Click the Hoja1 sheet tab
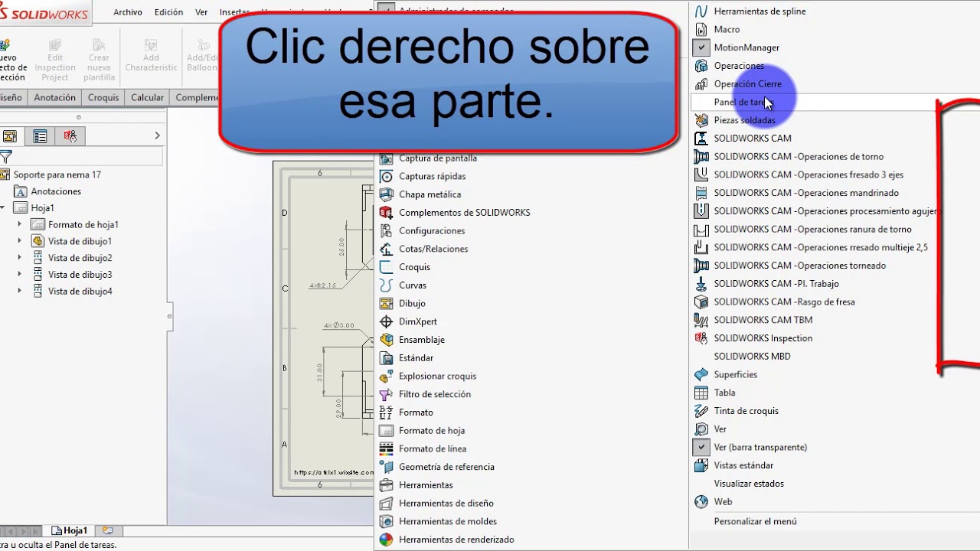Viewport: 980px width, 551px height. (x=69, y=530)
